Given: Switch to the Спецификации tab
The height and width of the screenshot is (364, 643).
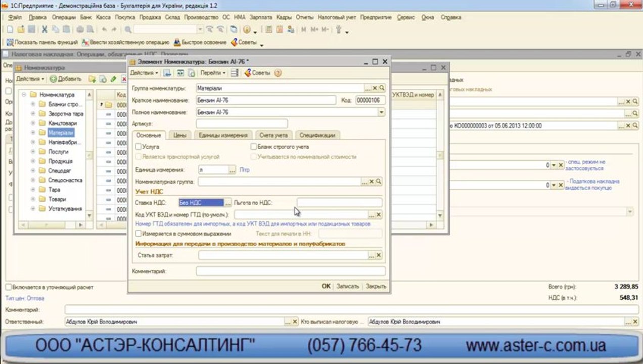Looking at the screenshot, I should point(317,135).
